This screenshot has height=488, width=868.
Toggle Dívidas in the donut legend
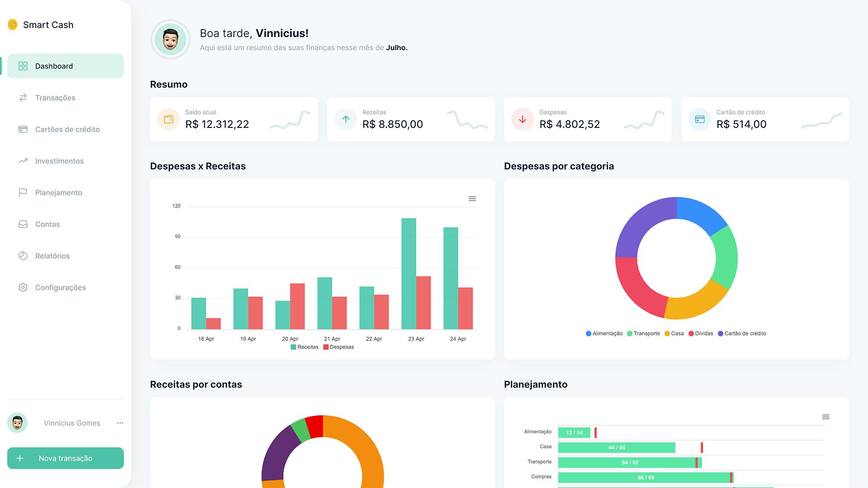[x=701, y=333]
